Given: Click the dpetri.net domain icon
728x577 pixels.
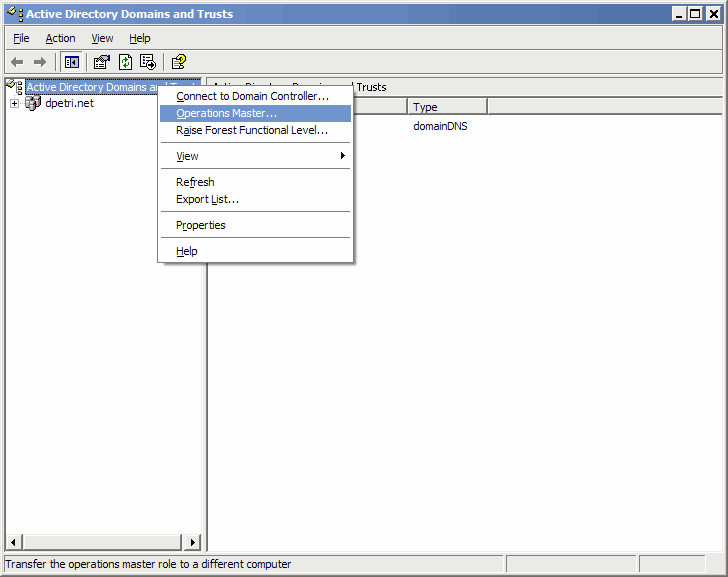Looking at the screenshot, I should (32, 103).
